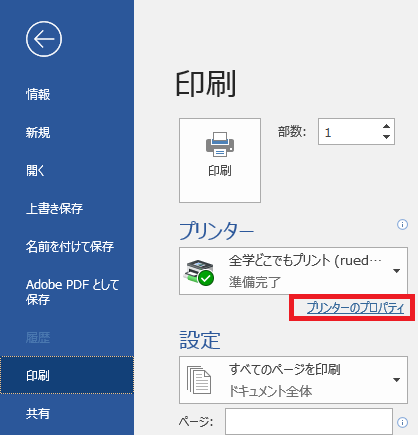The image size is (418, 435).
Task: Click the stacked pages document icon
Action: point(199,380)
